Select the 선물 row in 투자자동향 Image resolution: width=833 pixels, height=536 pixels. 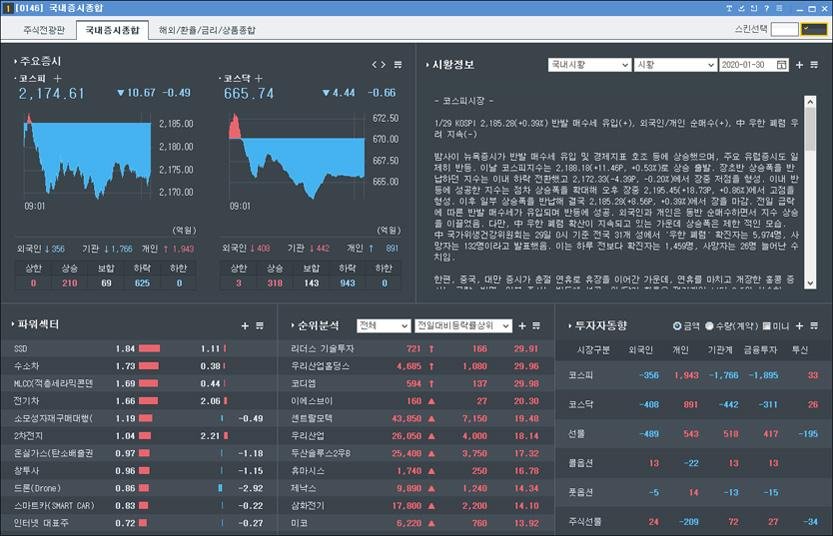click(693, 433)
